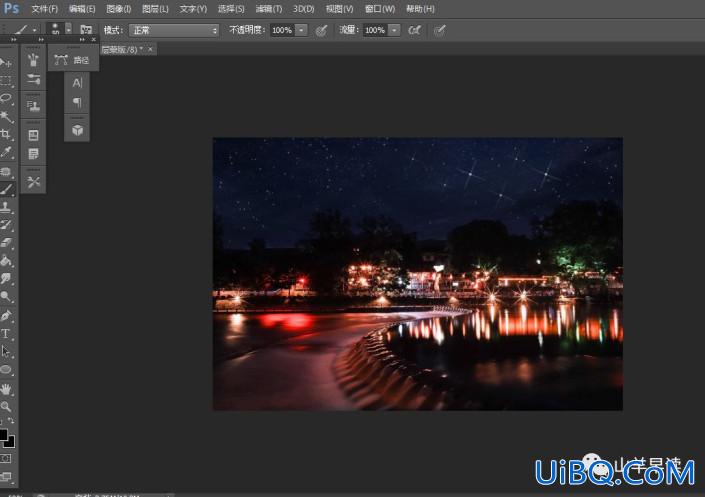Select the Eyedropper tool
Image resolution: width=705 pixels, height=497 pixels.
[6, 152]
